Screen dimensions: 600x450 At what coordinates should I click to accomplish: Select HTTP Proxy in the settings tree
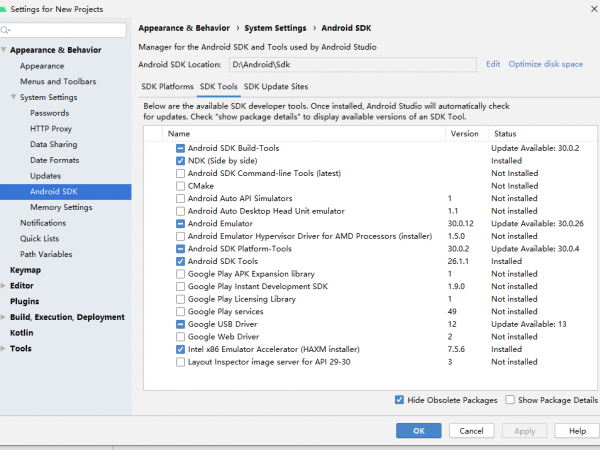coord(51,128)
